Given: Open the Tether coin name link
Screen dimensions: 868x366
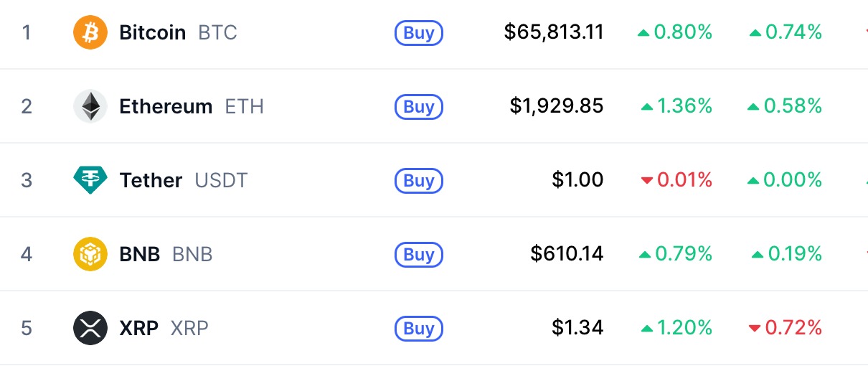Looking at the screenshot, I should point(151,180).
